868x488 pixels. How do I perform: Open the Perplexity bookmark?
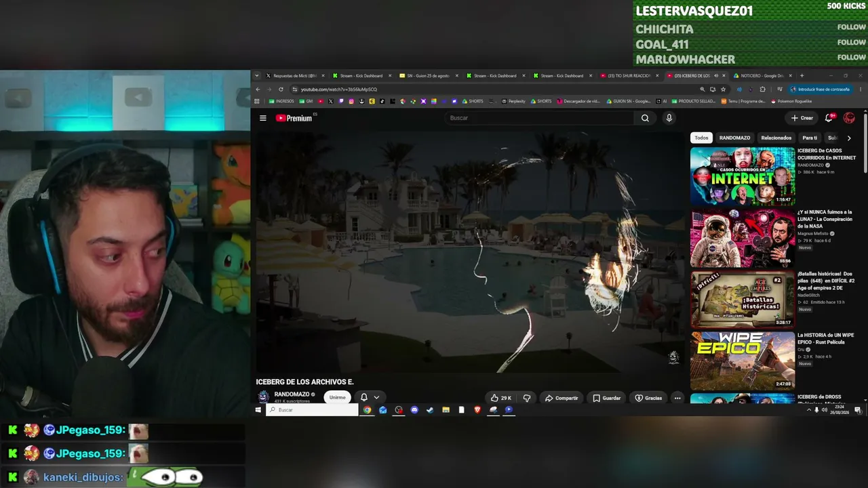[514, 102]
